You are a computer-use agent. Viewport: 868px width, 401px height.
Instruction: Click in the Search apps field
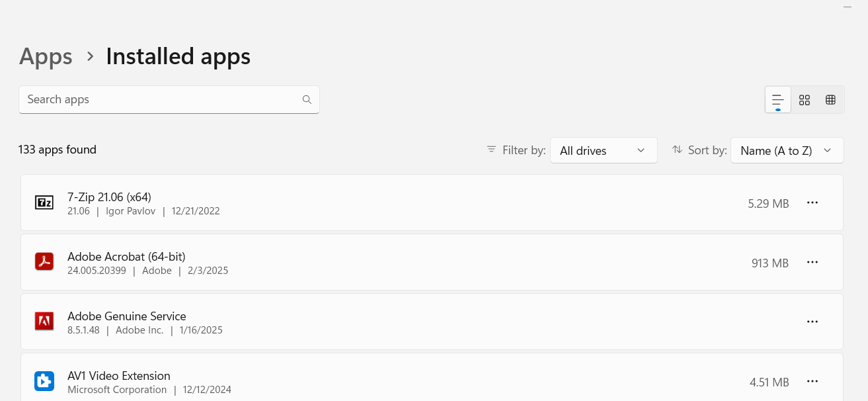coord(159,100)
